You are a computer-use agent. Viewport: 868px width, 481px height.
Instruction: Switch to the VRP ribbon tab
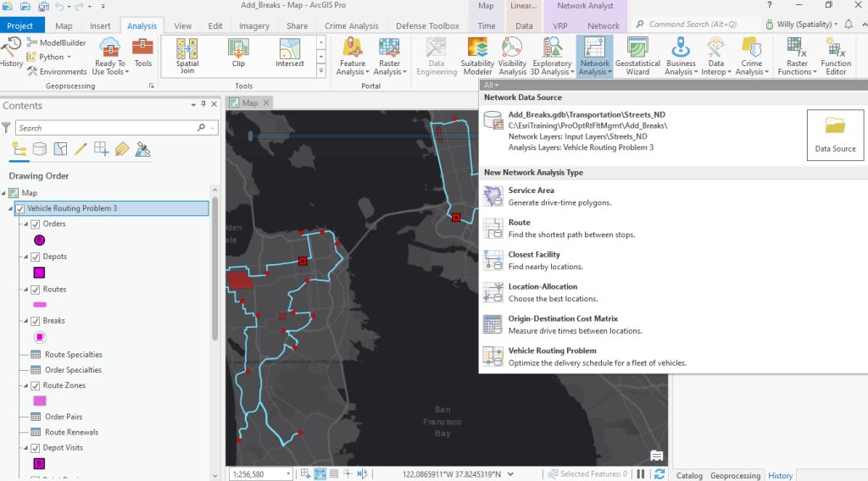[560, 25]
